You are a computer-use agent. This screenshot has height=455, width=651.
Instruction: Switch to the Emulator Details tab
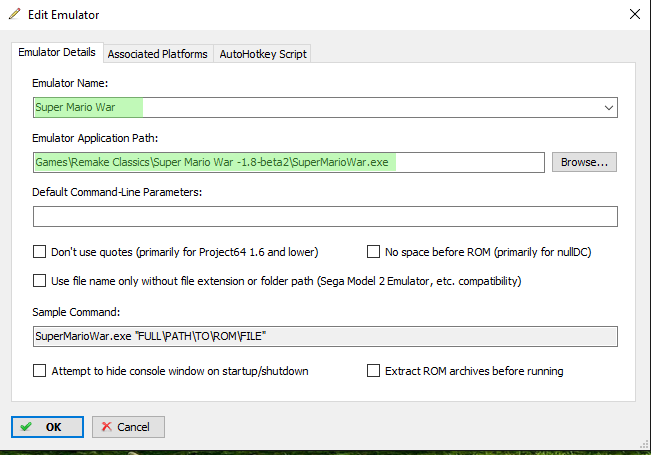click(x=57, y=52)
